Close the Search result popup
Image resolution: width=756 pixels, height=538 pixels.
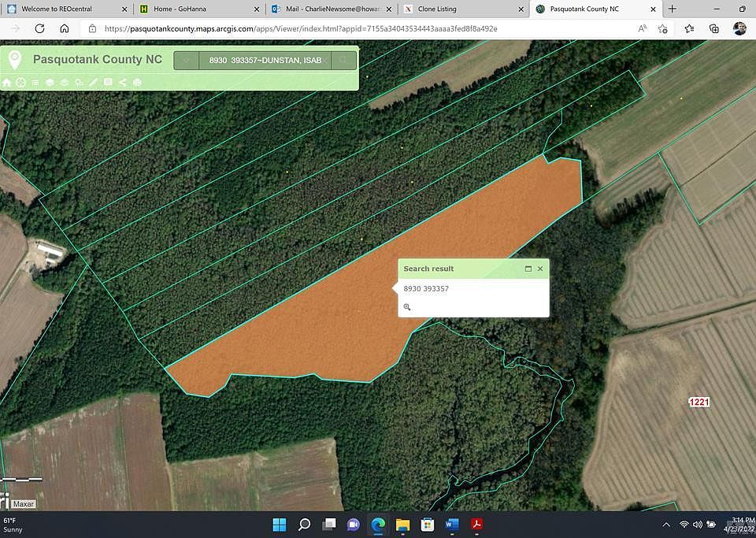click(x=540, y=269)
